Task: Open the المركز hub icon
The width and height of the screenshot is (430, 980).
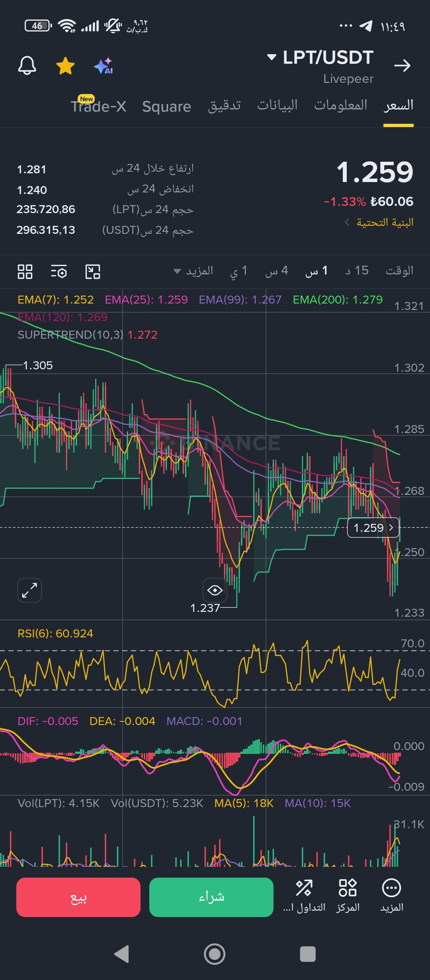Action: (348, 895)
